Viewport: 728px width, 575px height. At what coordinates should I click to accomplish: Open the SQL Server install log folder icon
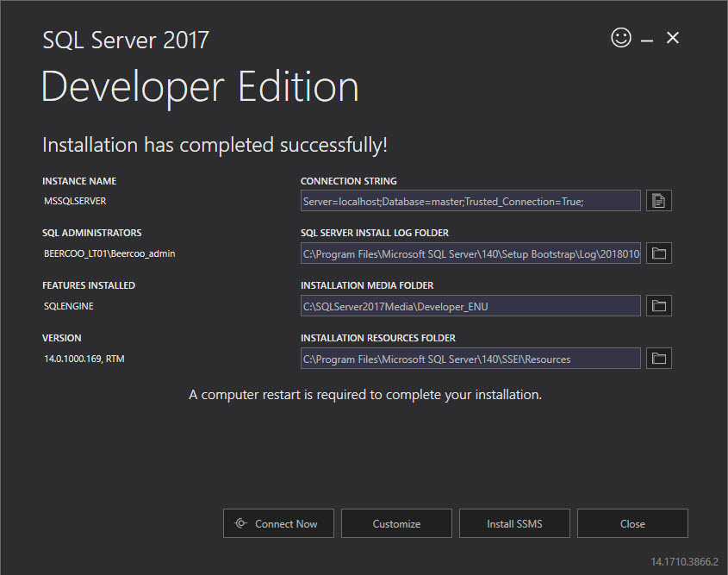[x=658, y=253]
